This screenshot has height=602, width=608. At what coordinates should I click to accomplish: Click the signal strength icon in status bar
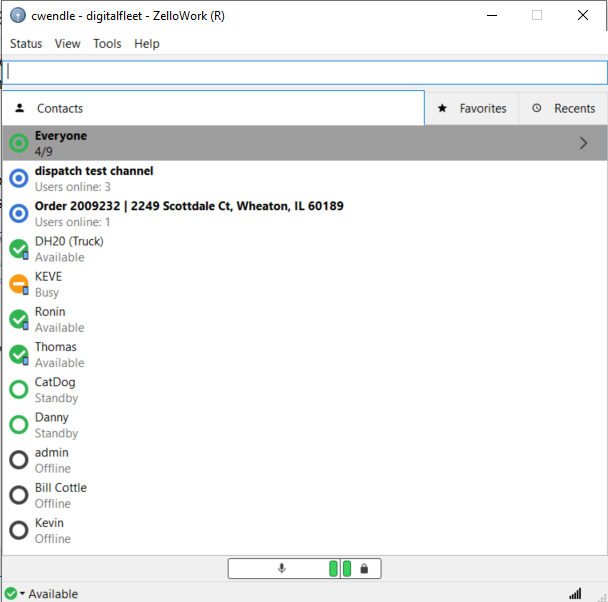(x=575, y=593)
